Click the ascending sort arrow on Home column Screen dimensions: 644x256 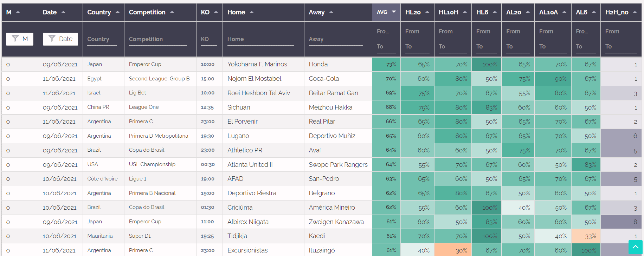point(251,12)
